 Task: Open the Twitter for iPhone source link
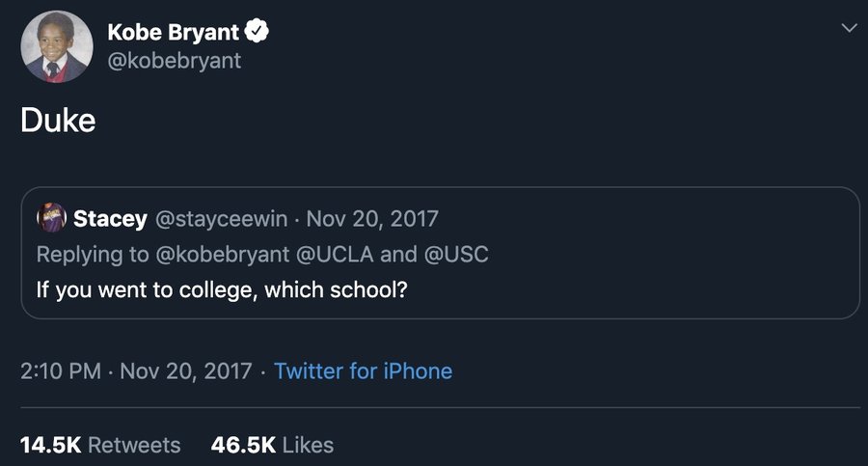click(x=363, y=370)
